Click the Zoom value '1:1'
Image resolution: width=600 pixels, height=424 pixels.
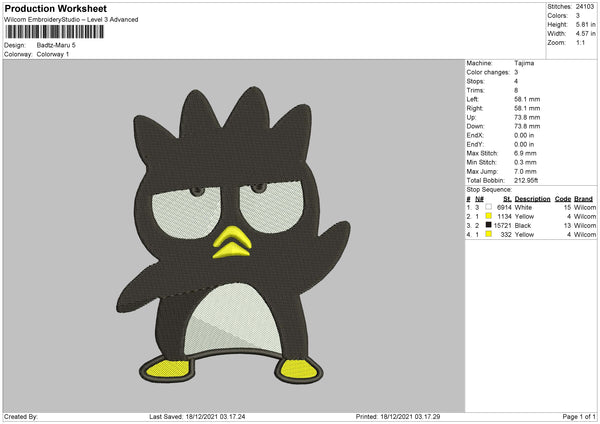[580, 43]
